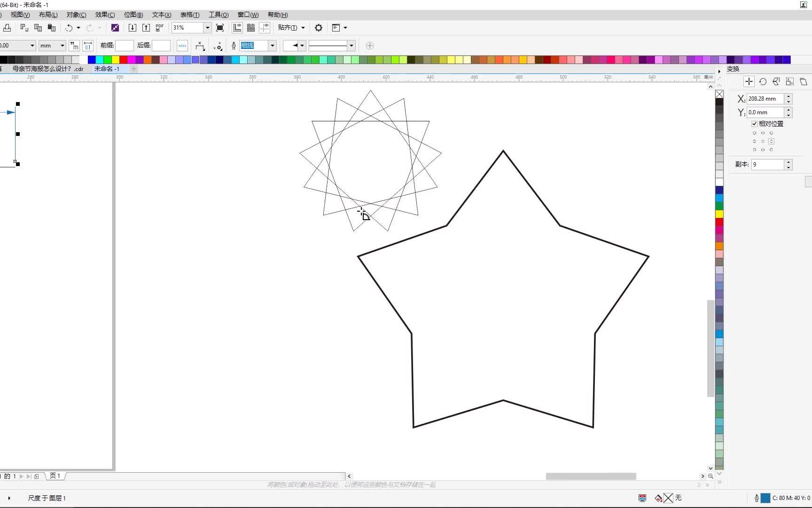The width and height of the screenshot is (812, 508).
Task: Click the add document plus tab button
Action: (134, 69)
